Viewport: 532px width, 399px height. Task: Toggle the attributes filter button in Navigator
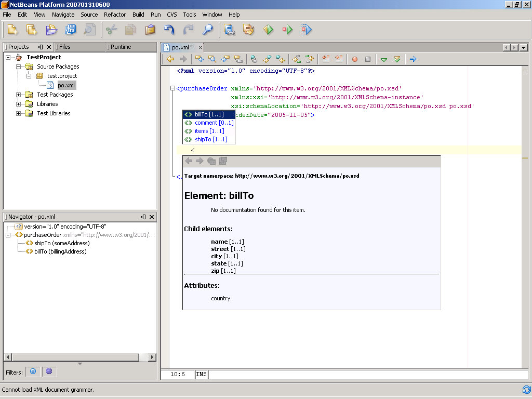(33, 371)
